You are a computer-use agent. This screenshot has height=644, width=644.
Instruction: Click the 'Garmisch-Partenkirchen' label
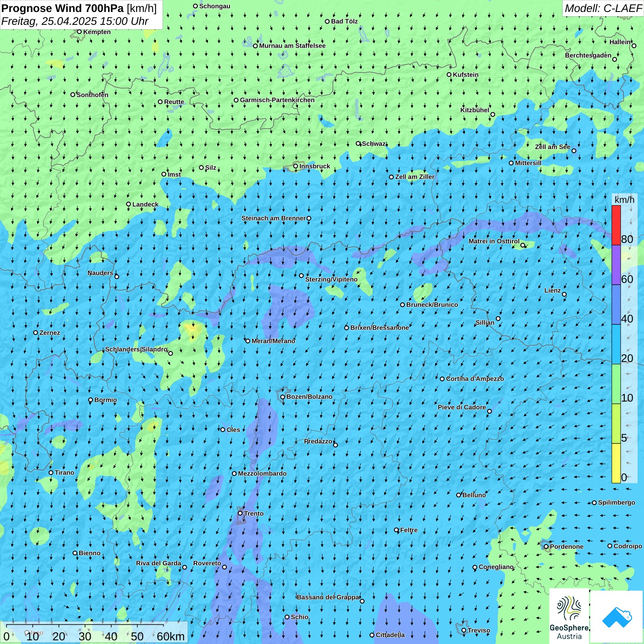[277, 100]
